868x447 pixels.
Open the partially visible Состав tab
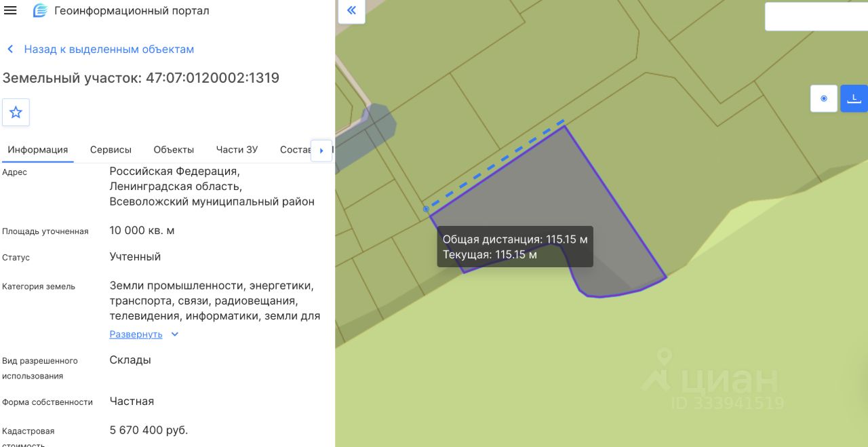[x=294, y=149]
